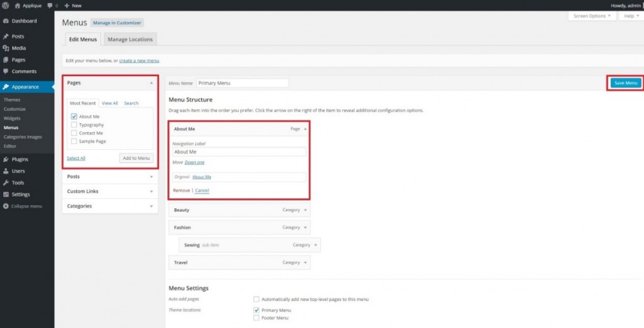The image size is (644, 328).
Task: Open the Users sidebar icon
Action: tap(6, 171)
